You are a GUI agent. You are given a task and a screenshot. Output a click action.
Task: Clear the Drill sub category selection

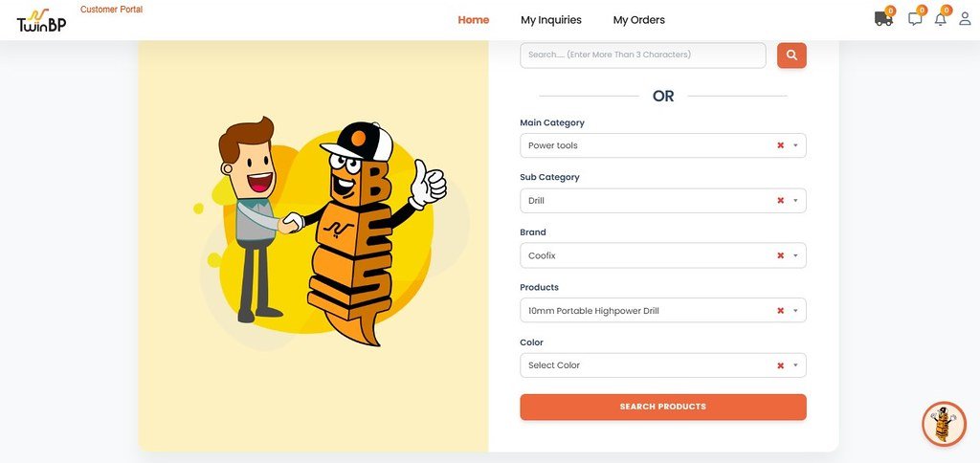tap(780, 201)
